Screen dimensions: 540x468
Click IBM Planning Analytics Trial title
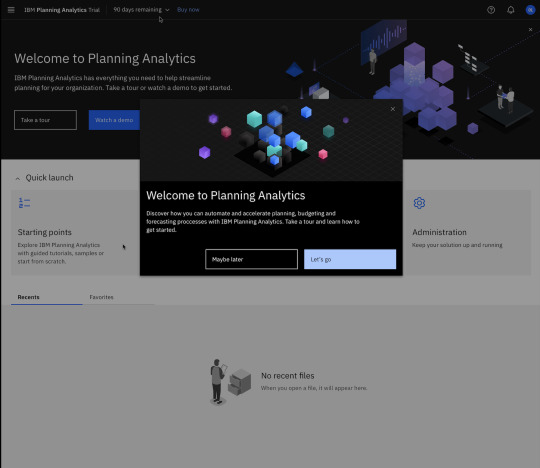(x=62, y=10)
